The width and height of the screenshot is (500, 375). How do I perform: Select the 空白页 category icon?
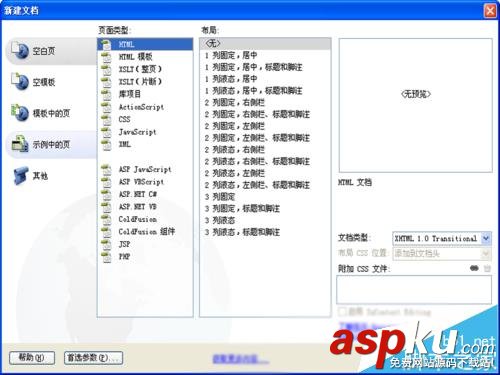tap(20, 51)
